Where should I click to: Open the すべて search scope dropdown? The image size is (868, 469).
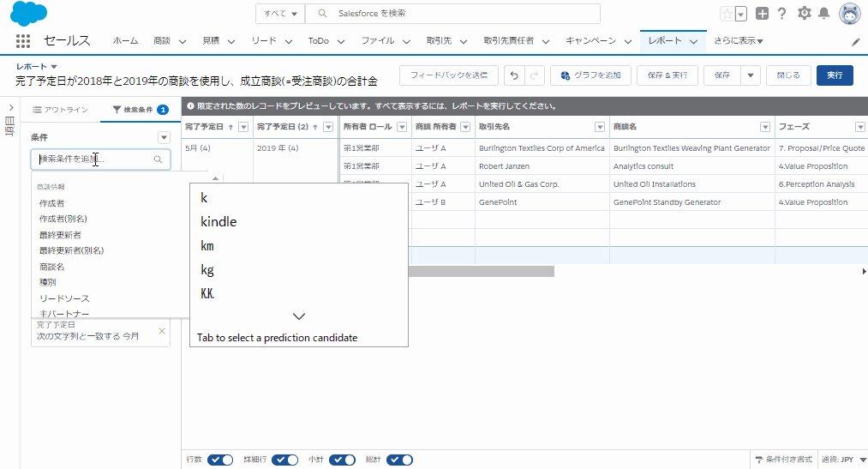click(280, 14)
